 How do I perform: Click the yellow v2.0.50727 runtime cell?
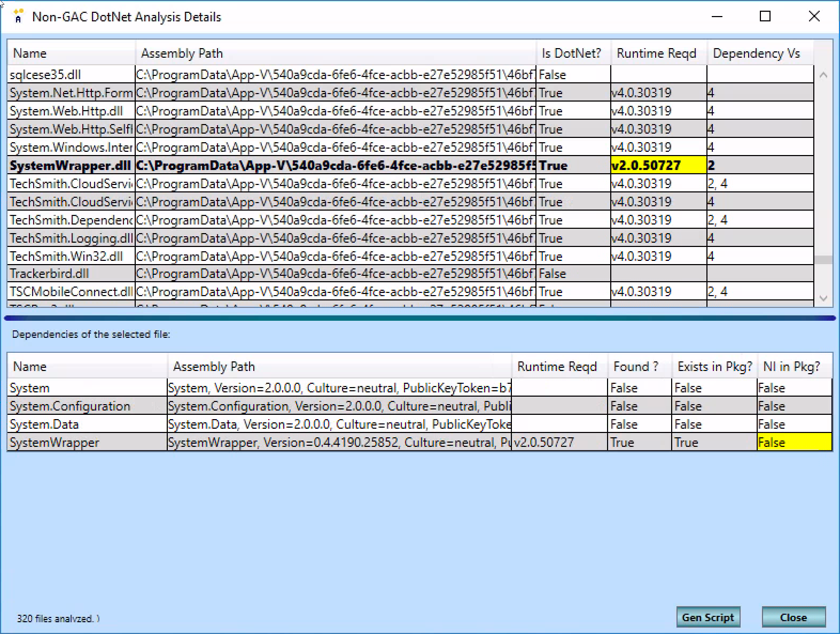659,166
